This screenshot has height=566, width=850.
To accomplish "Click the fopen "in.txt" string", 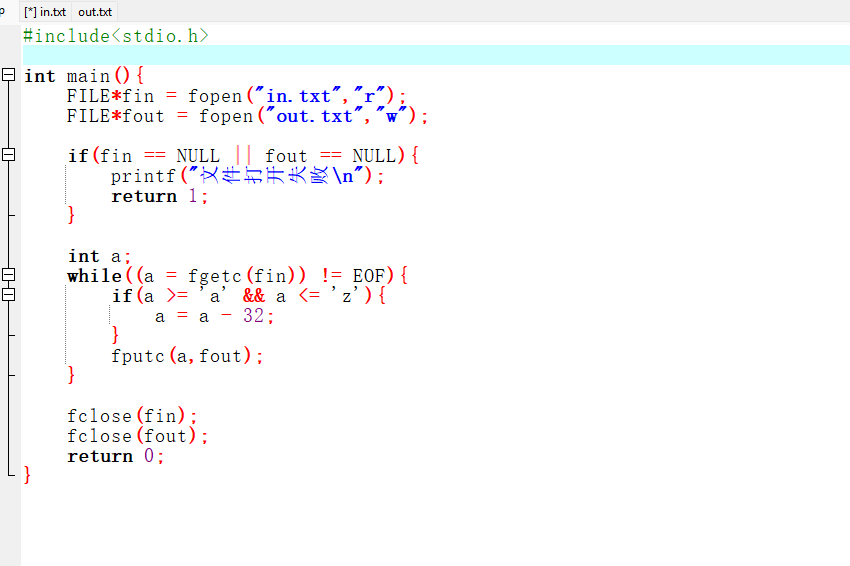I will point(298,96).
